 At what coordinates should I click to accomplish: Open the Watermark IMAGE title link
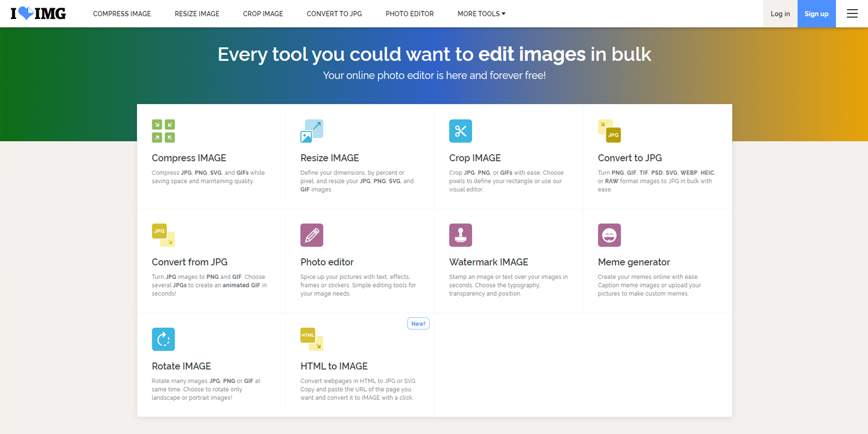[x=488, y=262]
